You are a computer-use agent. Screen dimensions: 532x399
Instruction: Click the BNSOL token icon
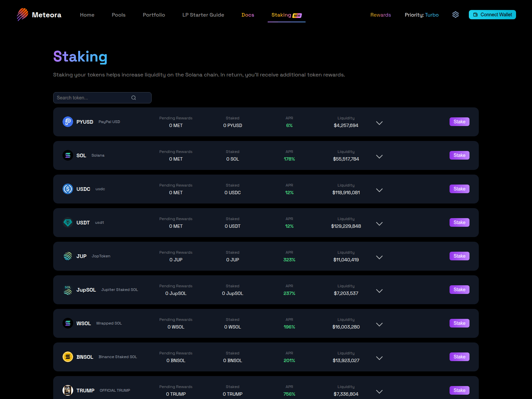tap(68, 356)
